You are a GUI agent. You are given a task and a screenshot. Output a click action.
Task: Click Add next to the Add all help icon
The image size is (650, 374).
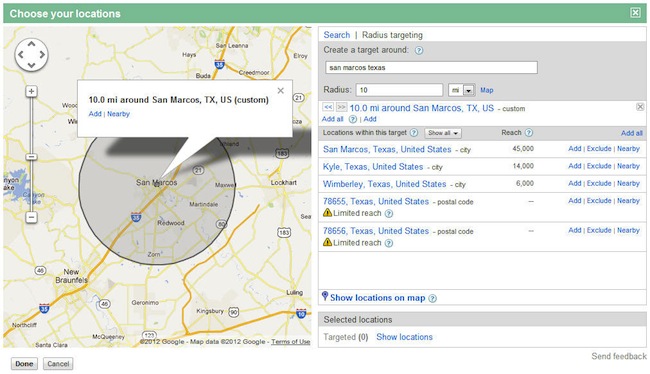(x=370, y=119)
